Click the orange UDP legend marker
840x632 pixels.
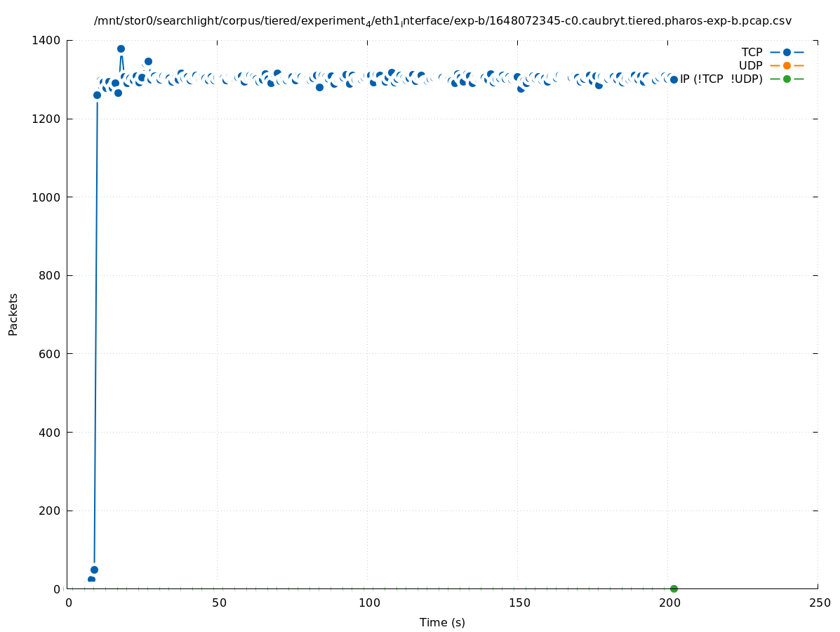tap(787, 65)
